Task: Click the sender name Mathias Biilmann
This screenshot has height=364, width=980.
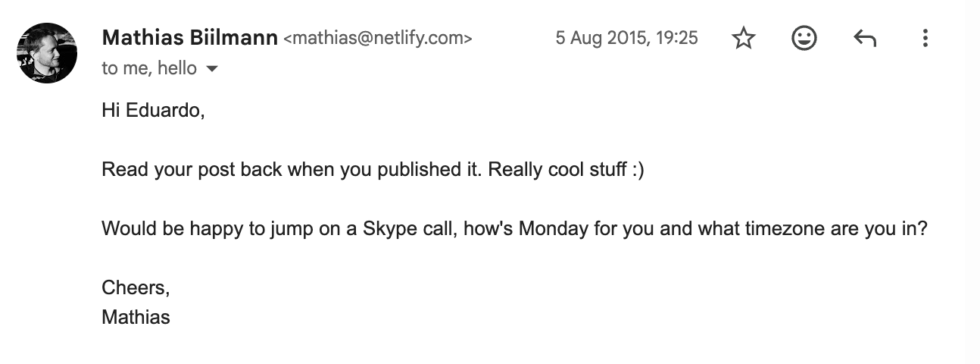Action: click(189, 37)
